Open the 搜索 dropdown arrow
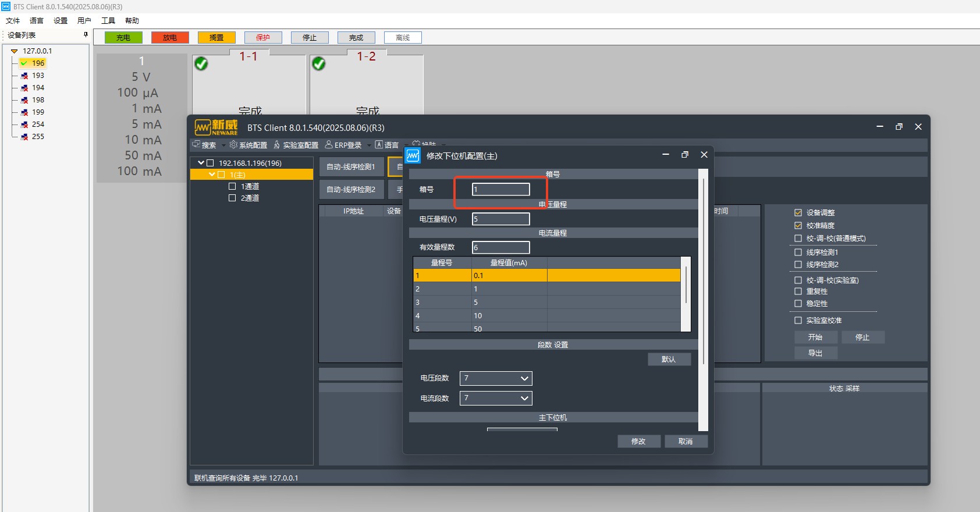The image size is (980, 512). (x=223, y=145)
